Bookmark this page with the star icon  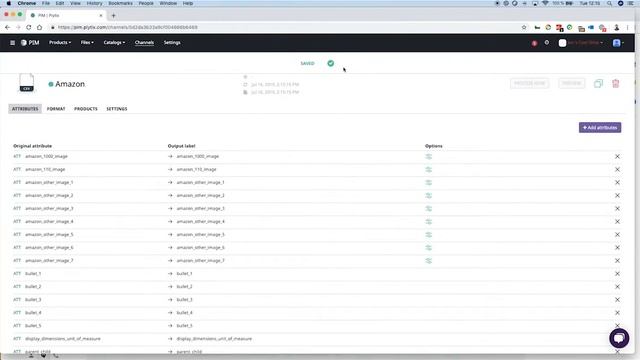pos(524,27)
